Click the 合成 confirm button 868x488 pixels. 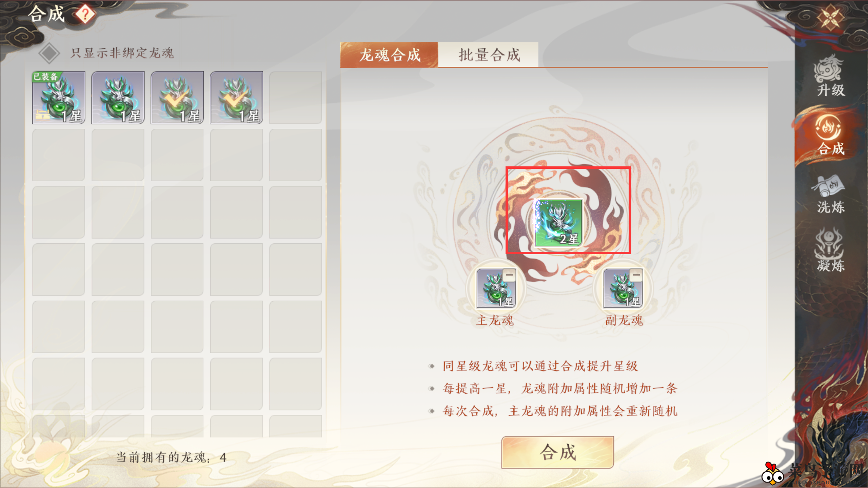tap(557, 452)
